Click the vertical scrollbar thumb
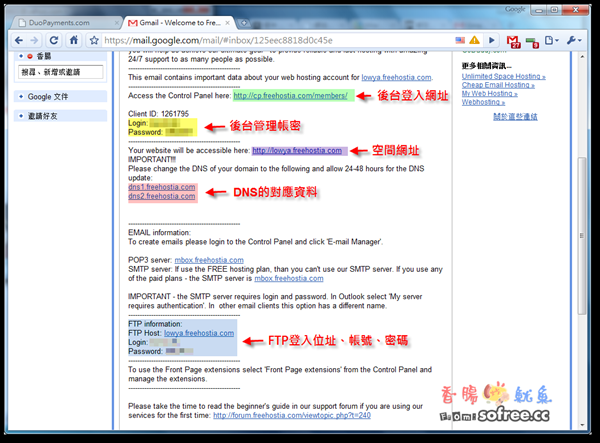 tap(582, 236)
